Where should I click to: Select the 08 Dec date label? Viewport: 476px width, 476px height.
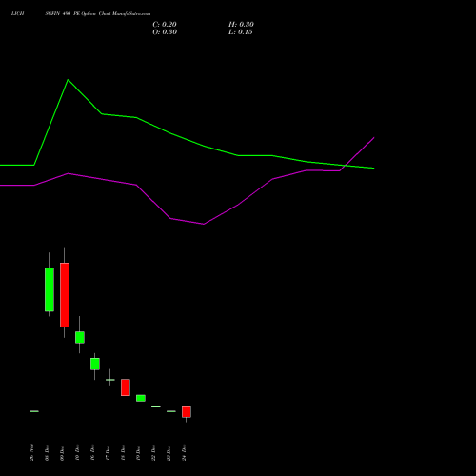(x=47, y=452)
